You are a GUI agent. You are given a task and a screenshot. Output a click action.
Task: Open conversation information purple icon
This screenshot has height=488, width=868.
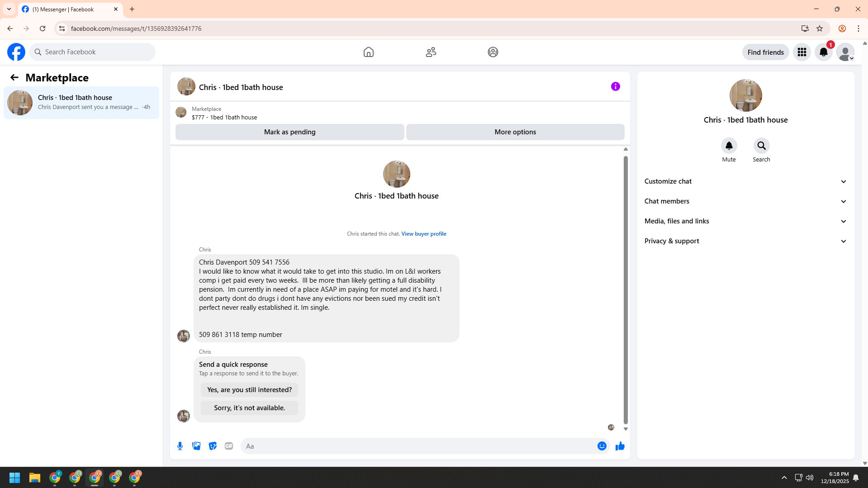[x=616, y=86]
